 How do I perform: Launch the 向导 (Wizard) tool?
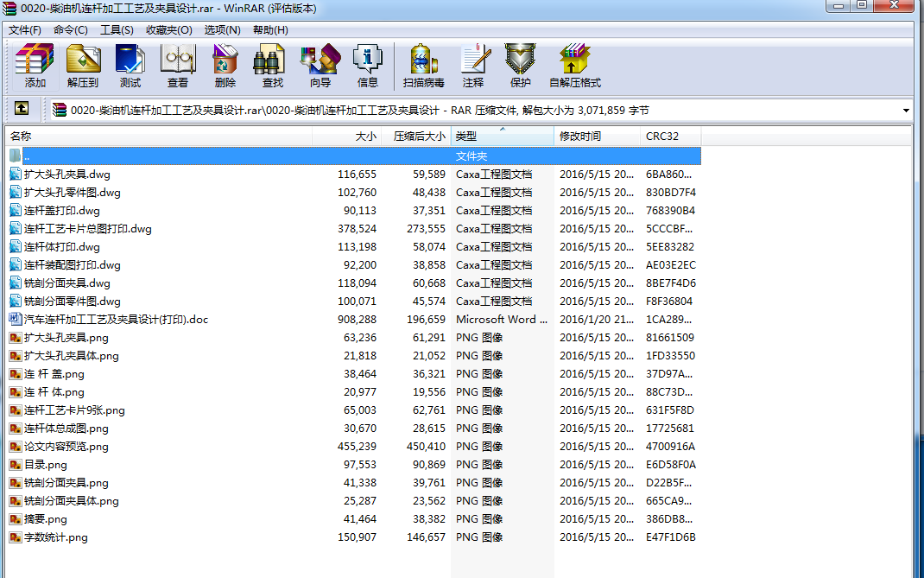pos(320,66)
